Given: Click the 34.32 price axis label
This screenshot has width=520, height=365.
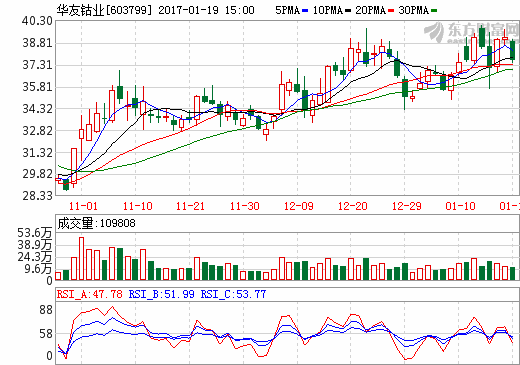Looking at the screenshot, I should (x=37, y=109).
